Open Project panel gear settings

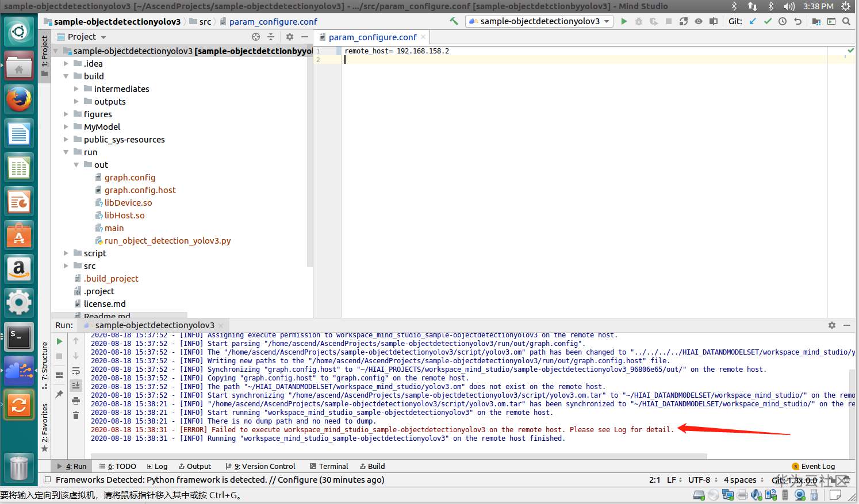tap(290, 37)
